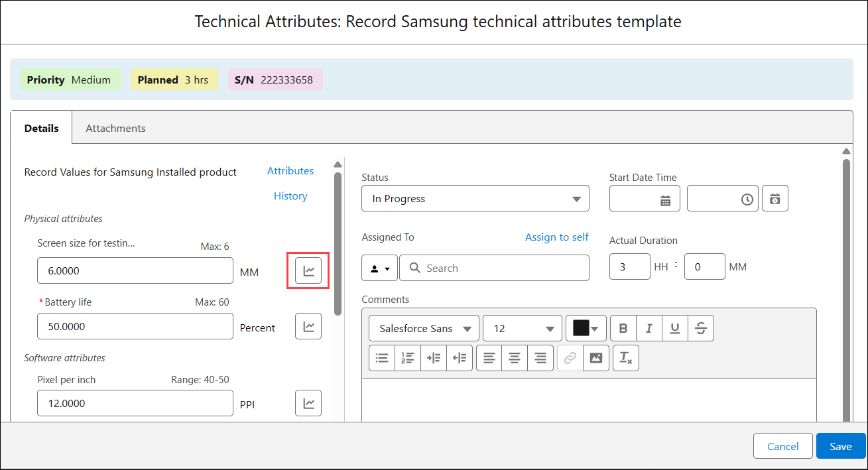
Task: Increase indent in comment editor
Action: [x=434, y=358]
